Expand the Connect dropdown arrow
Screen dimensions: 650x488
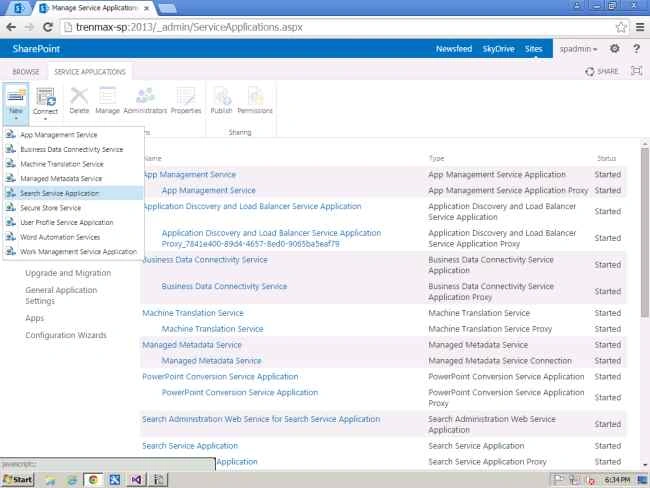coord(45,119)
